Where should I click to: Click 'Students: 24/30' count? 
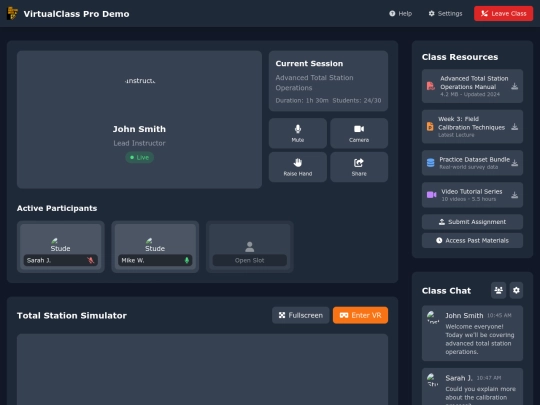point(357,101)
